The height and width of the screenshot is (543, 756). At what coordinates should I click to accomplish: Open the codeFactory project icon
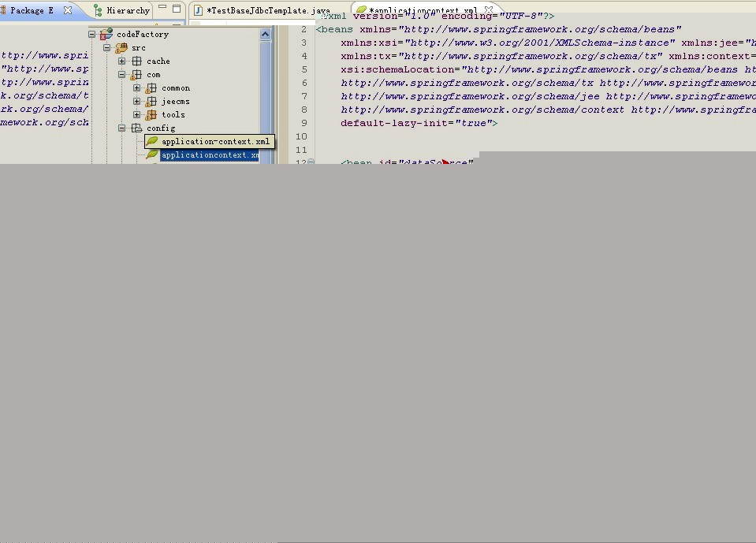pyautogui.click(x=106, y=34)
